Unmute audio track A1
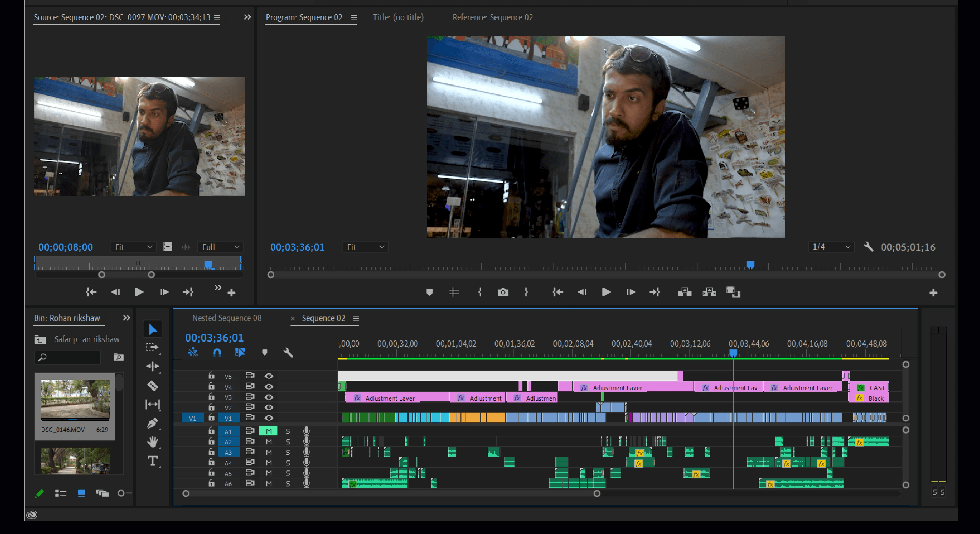The height and width of the screenshot is (534, 980). tap(269, 431)
